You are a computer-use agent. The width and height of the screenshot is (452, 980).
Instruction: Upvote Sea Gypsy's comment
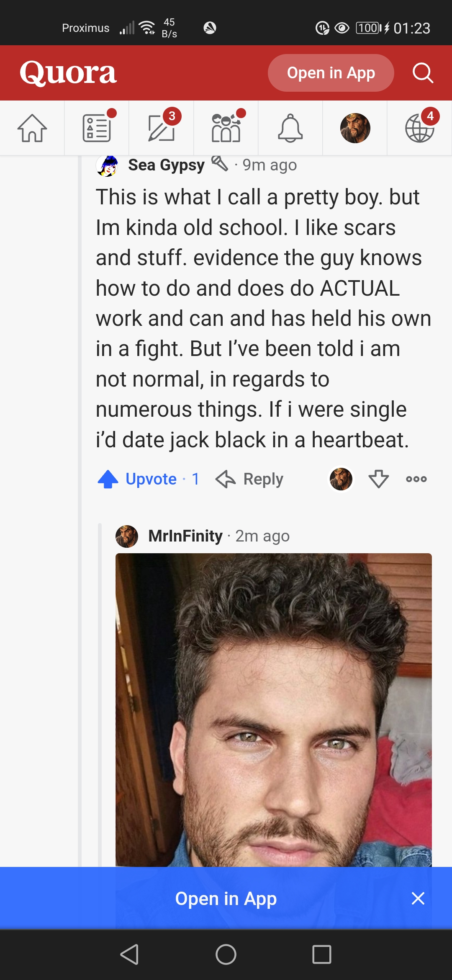pos(149,479)
